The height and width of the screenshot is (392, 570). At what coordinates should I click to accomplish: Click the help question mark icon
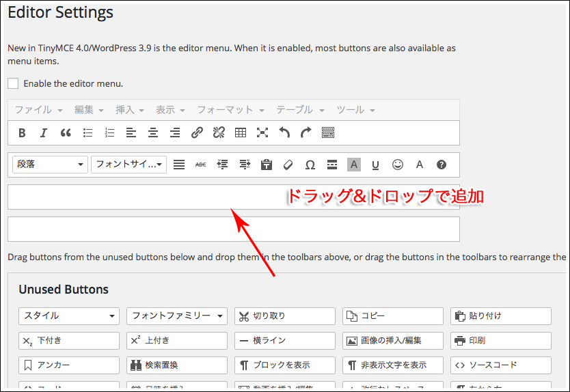coord(442,165)
